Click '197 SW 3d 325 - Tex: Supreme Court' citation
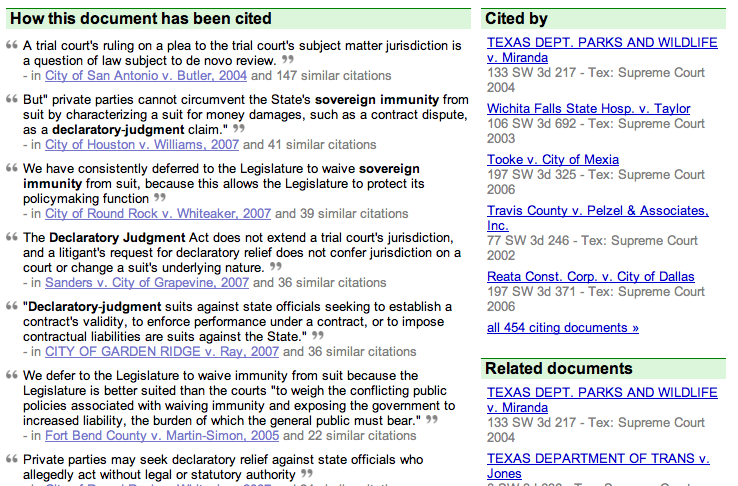Screen dimensions: 738x486 click(x=596, y=175)
